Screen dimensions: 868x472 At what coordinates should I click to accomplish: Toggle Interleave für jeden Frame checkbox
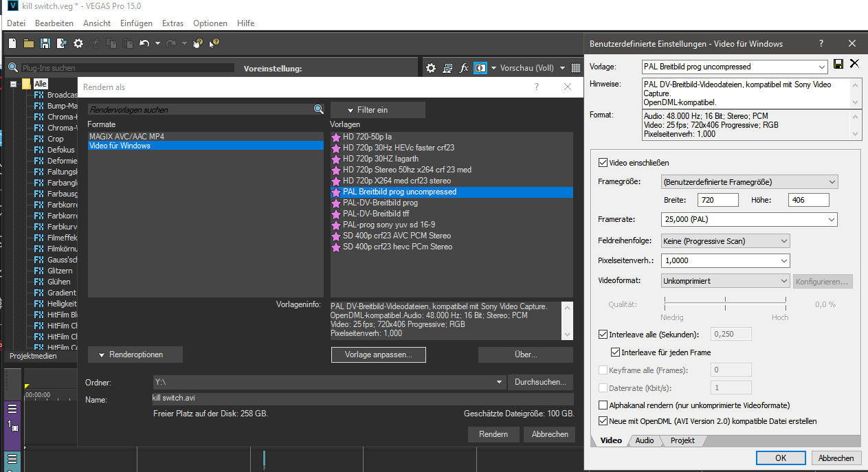[x=616, y=352]
